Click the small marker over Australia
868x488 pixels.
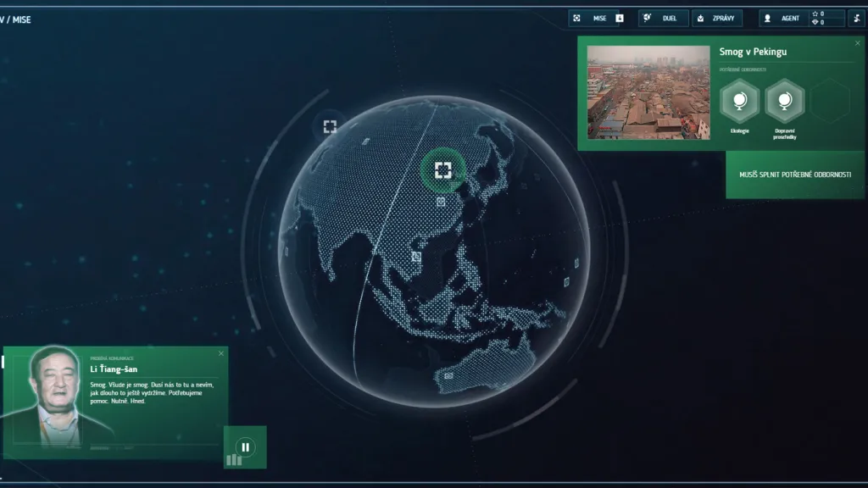tap(448, 375)
